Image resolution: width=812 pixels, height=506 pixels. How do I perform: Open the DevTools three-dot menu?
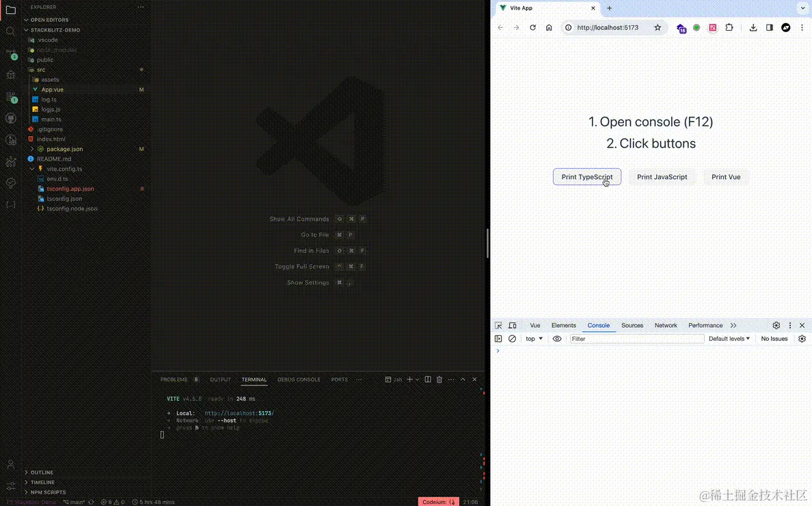click(x=790, y=326)
